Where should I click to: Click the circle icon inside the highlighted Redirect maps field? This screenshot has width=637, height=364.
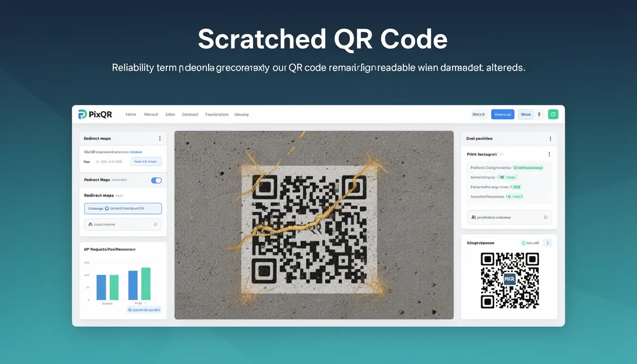coord(107,208)
